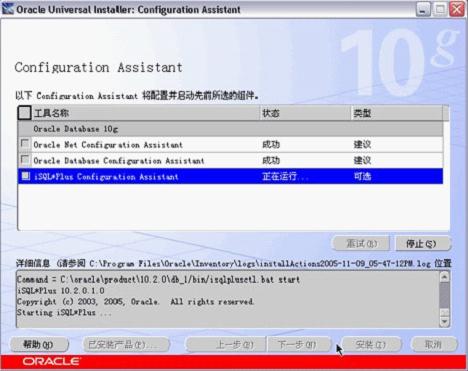
Task: Select the Oracle Net Configuration Assistant row
Action: click(230, 144)
